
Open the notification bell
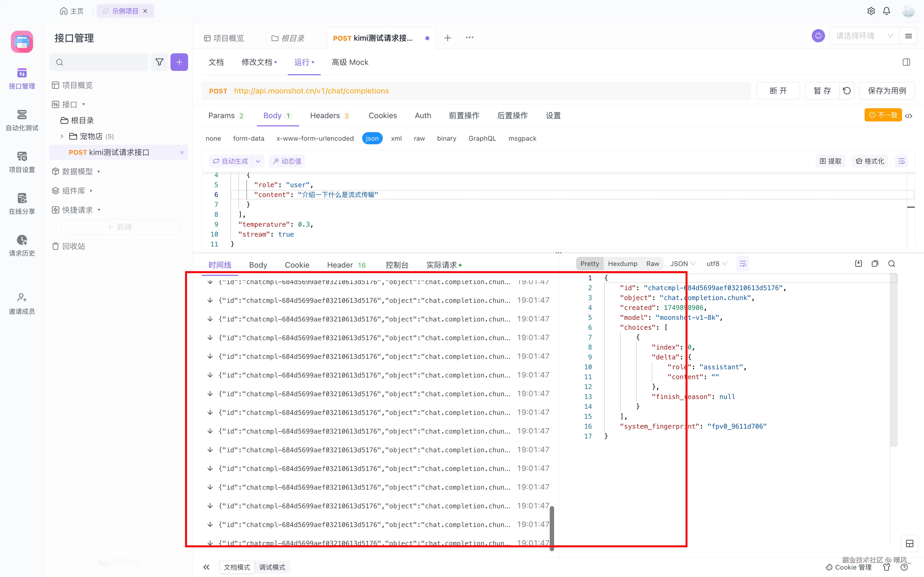point(887,11)
